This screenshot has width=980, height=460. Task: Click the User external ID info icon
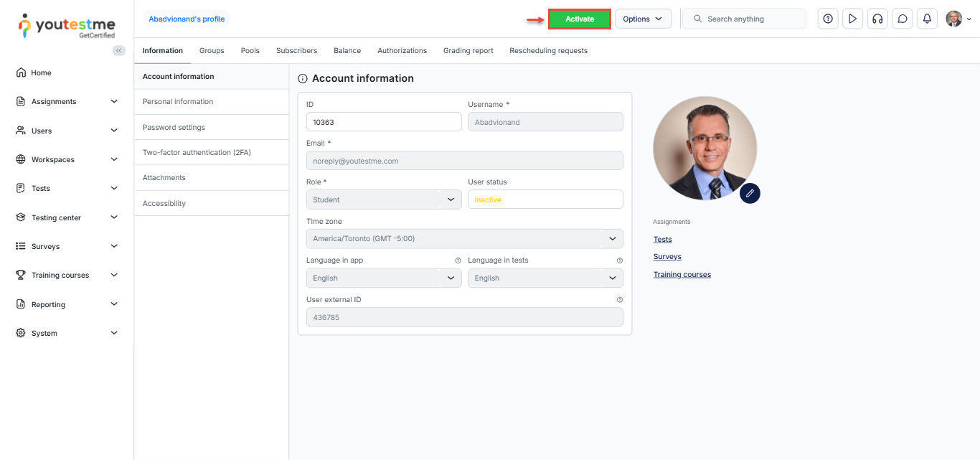pyautogui.click(x=619, y=300)
